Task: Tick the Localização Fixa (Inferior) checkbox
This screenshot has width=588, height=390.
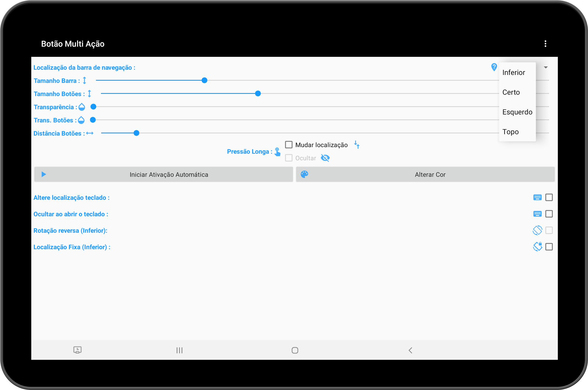Action: tap(549, 247)
